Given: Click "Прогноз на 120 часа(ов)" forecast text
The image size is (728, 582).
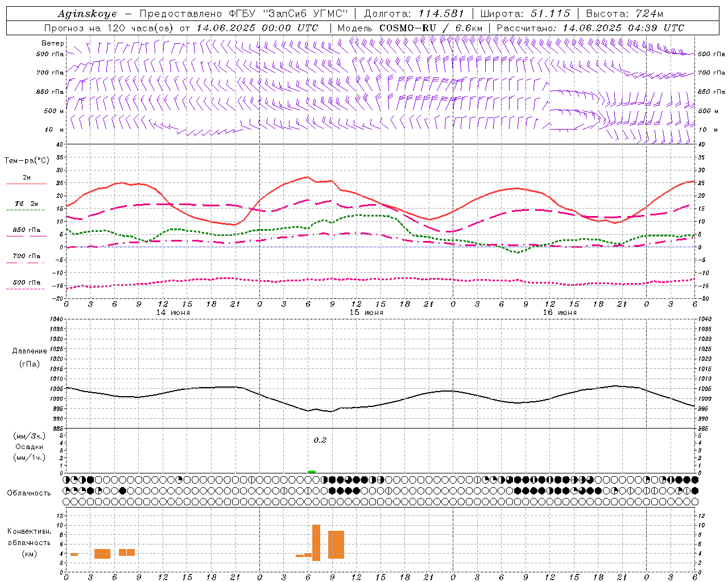Looking at the screenshot, I should [109, 28].
